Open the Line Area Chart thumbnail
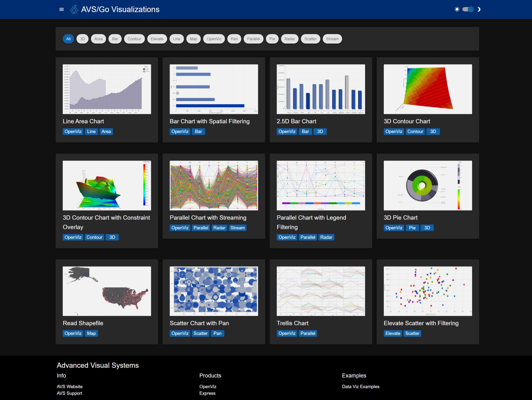 pos(107,89)
